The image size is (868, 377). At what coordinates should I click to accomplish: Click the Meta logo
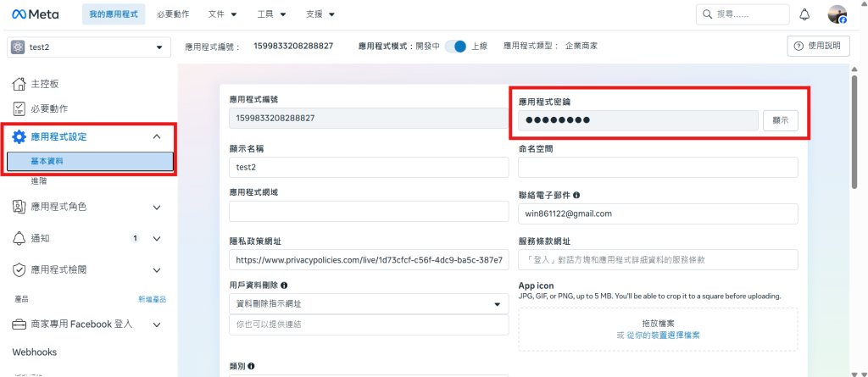pos(36,14)
